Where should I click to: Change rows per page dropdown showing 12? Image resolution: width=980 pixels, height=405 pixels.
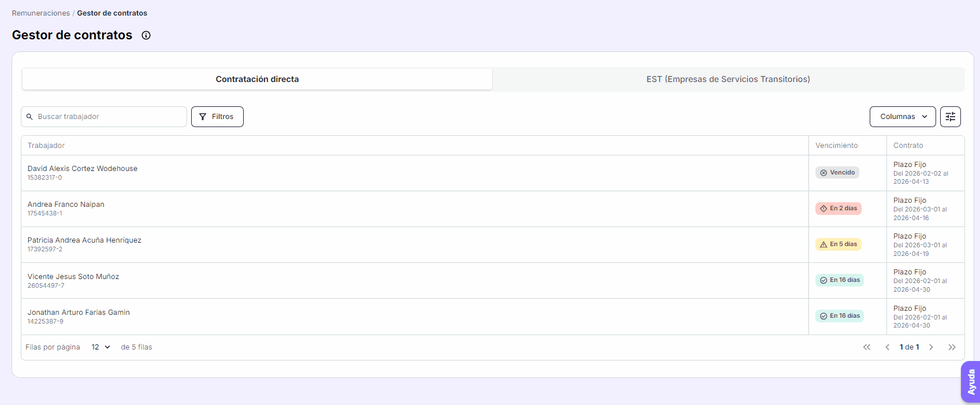tap(100, 347)
